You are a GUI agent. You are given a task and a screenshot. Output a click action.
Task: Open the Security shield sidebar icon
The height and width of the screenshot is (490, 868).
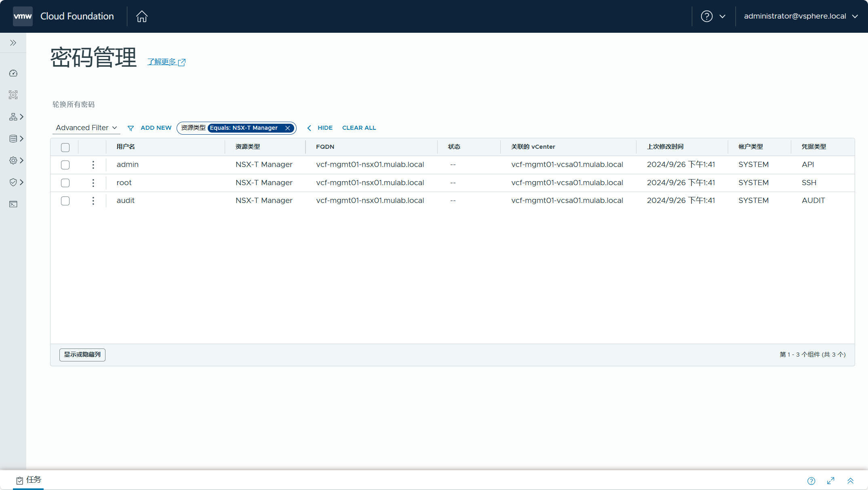point(13,182)
